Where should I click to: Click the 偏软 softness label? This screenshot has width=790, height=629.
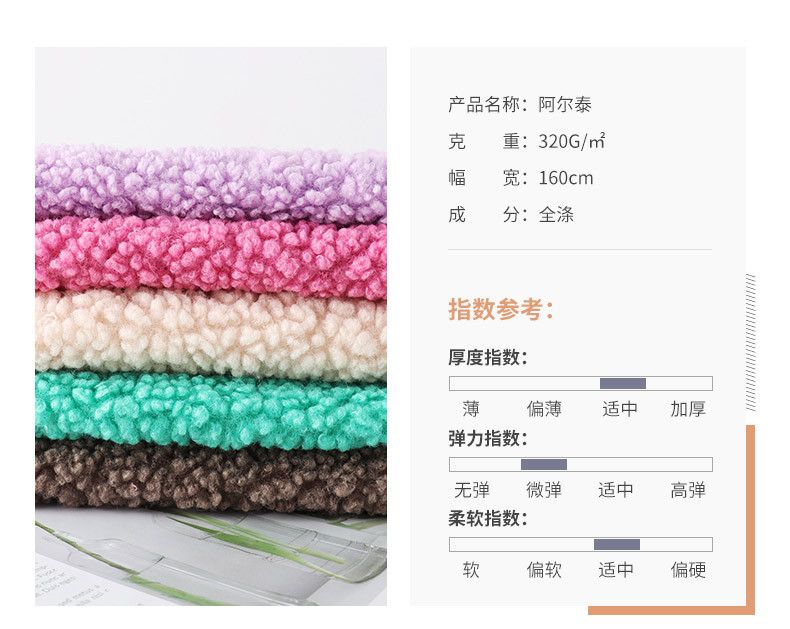[544, 570]
